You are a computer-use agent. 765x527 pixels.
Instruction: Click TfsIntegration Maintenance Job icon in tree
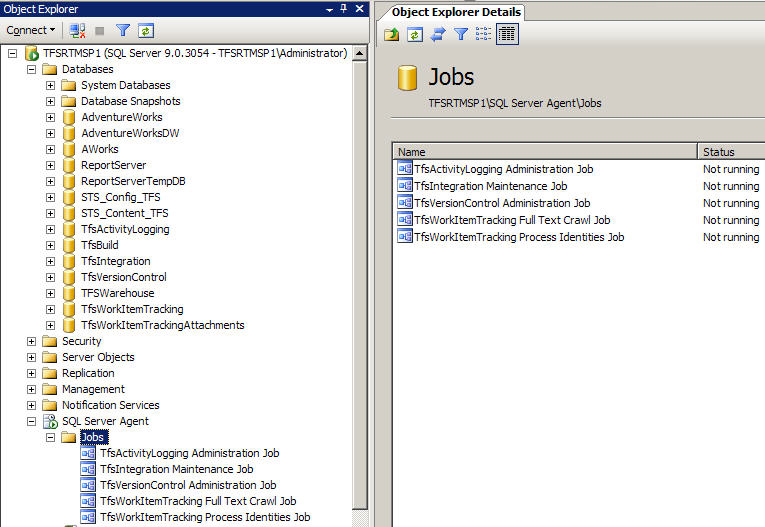(x=88, y=469)
